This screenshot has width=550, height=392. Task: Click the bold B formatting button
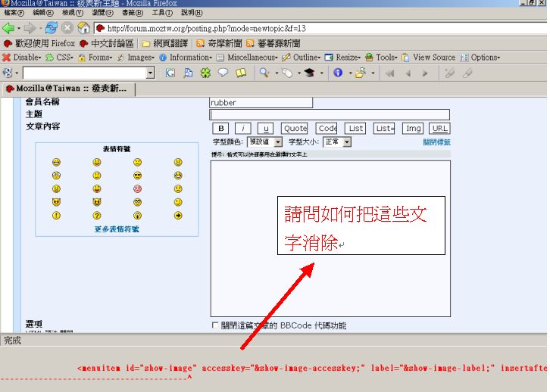click(x=221, y=129)
